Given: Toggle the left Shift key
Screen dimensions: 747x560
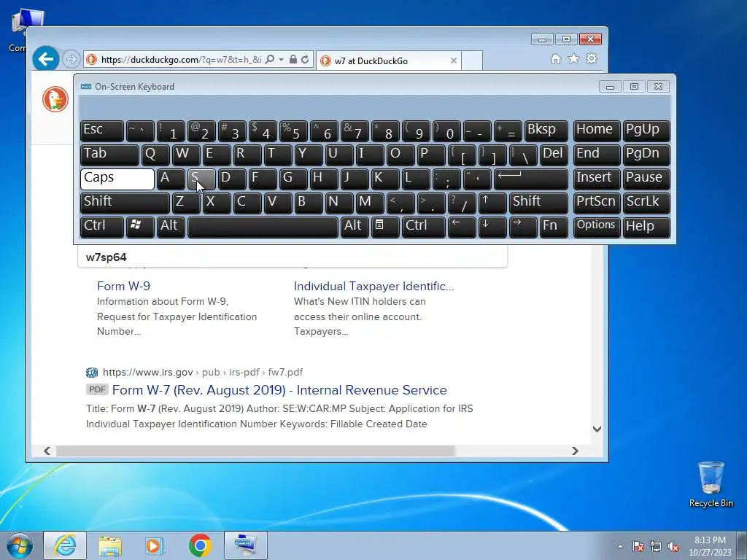Looking at the screenshot, I should pos(125,203).
